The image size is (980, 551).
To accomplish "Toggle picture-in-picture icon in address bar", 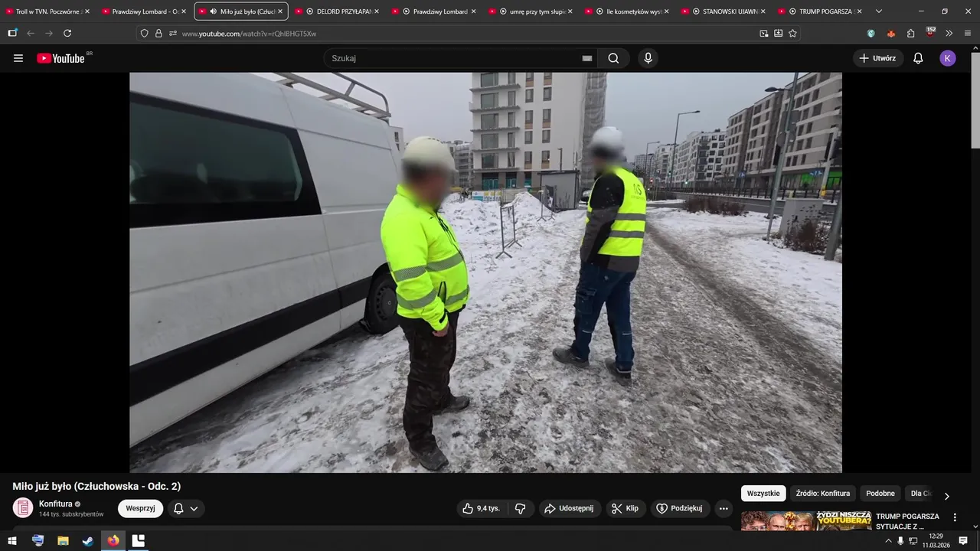I will click(x=763, y=33).
